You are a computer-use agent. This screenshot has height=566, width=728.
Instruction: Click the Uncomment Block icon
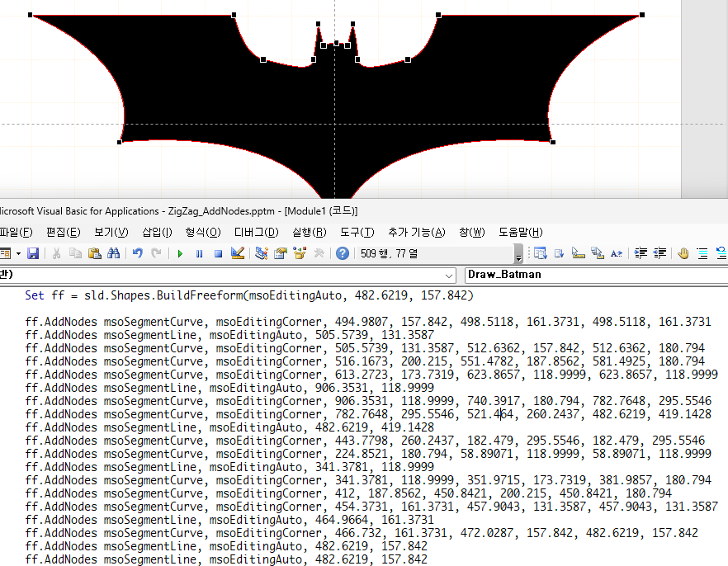721,253
